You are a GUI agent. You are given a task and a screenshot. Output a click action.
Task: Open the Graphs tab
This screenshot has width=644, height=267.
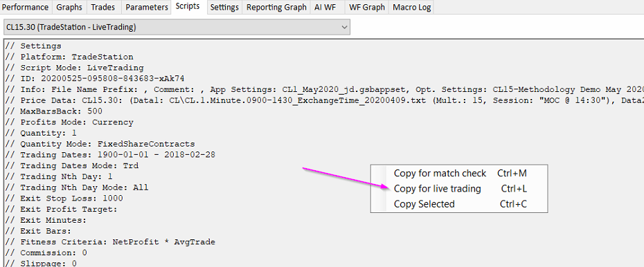[x=69, y=8]
